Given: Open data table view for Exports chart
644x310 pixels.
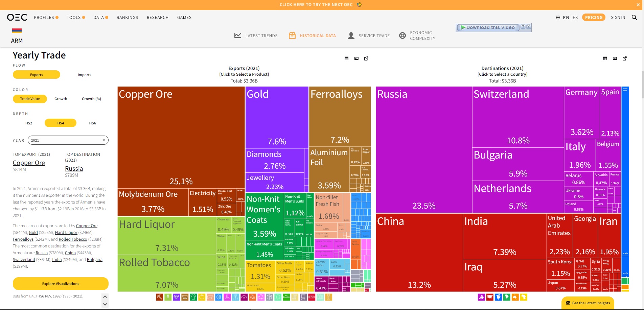Looking at the screenshot, I should point(346,58).
